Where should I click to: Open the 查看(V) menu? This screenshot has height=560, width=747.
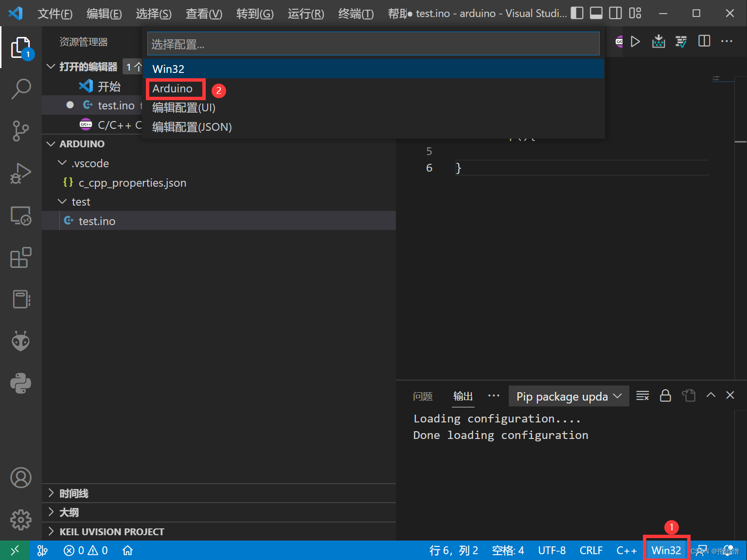(x=204, y=14)
